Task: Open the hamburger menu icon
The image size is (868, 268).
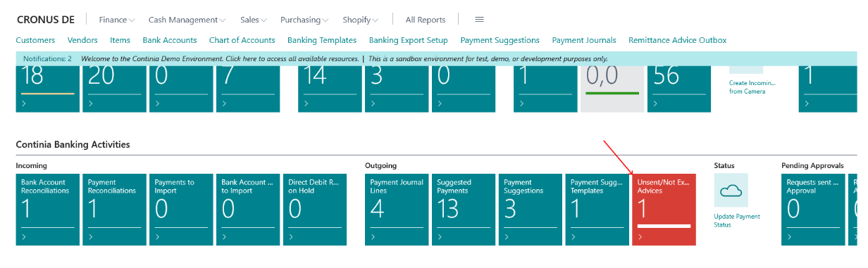Action: click(x=480, y=20)
